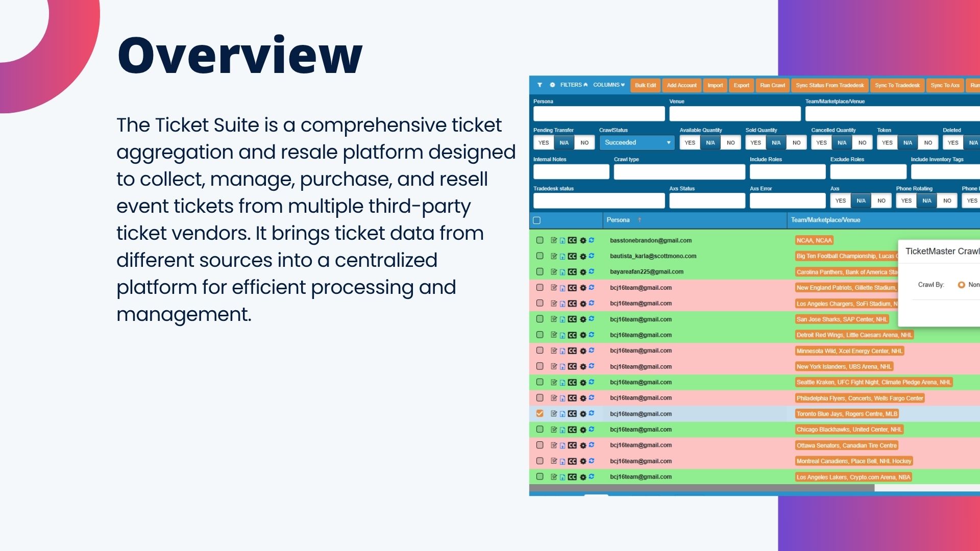Click the NCAA, NCAA orange team tag

click(814, 240)
